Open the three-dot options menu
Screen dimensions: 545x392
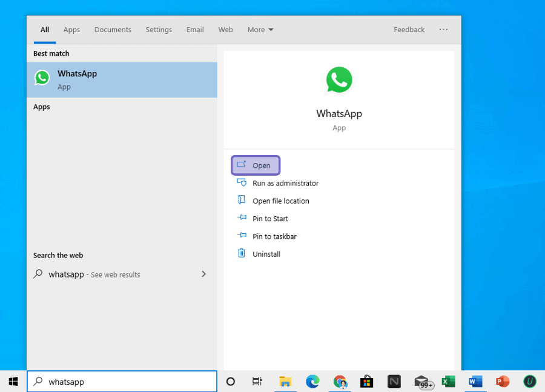(x=443, y=30)
